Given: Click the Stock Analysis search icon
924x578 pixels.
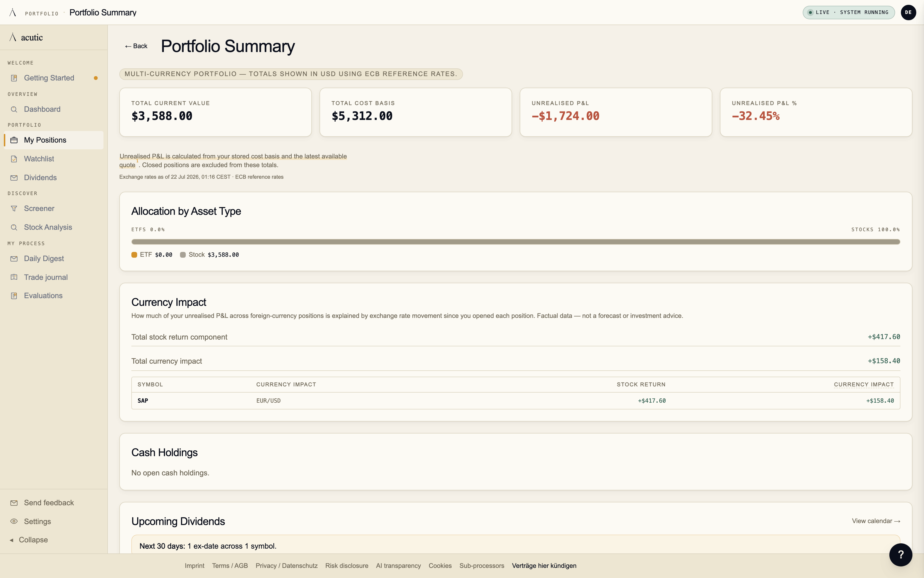Looking at the screenshot, I should tap(14, 227).
